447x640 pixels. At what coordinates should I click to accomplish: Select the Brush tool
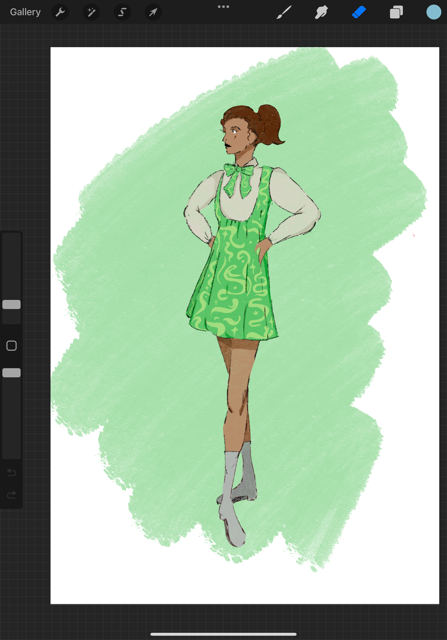click(x=284, y=12)
